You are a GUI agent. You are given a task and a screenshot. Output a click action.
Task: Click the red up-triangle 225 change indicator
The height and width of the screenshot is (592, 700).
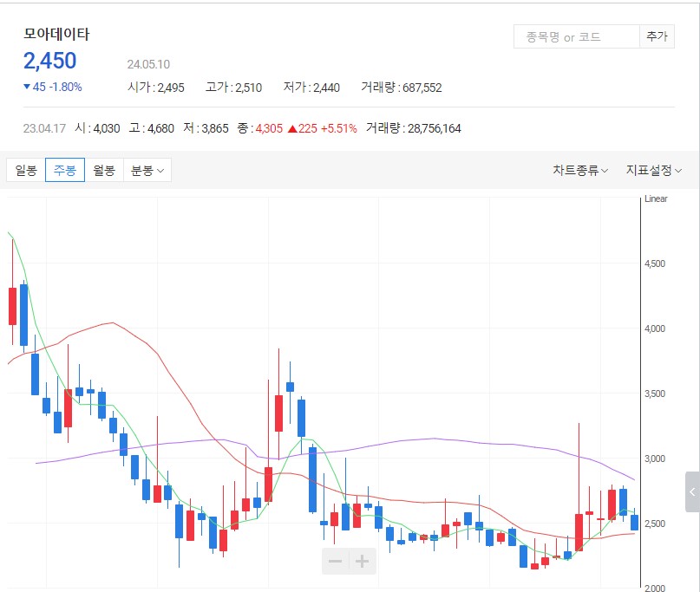click(293, 128)
